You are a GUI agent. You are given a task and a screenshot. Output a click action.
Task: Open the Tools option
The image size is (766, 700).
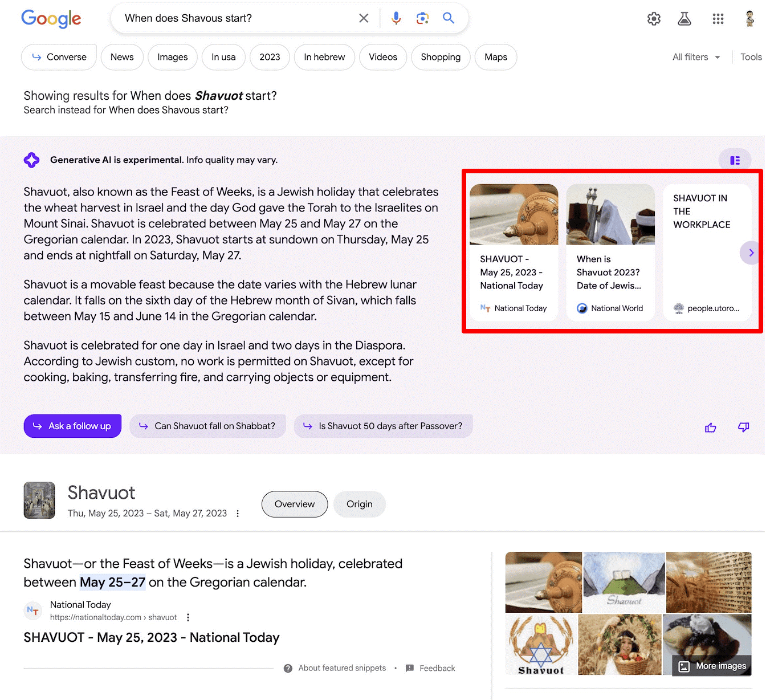751,57
